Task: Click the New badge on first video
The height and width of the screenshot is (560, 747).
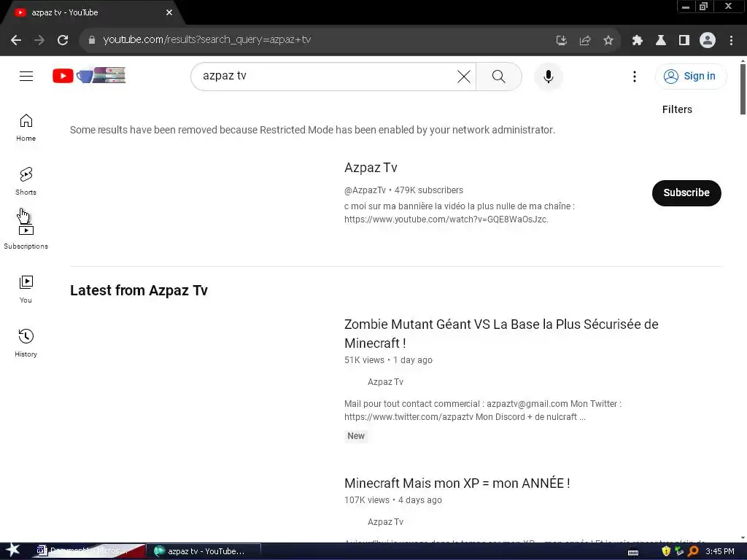Action: 356,436
